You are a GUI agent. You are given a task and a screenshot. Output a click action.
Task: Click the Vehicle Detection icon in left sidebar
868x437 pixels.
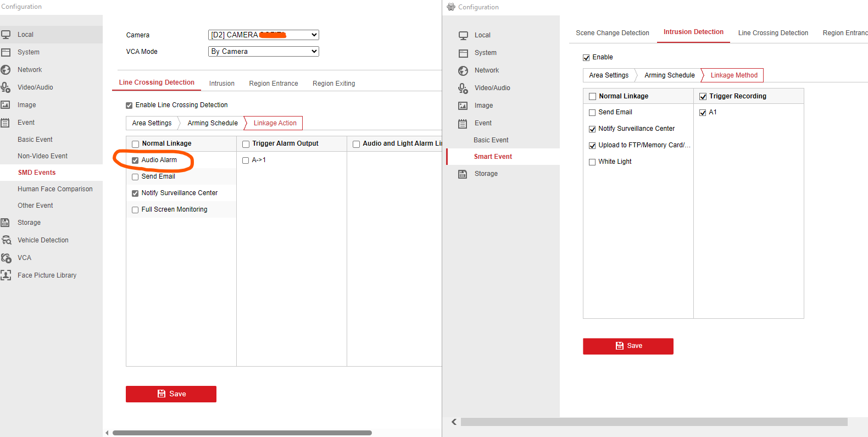(6, 240)
